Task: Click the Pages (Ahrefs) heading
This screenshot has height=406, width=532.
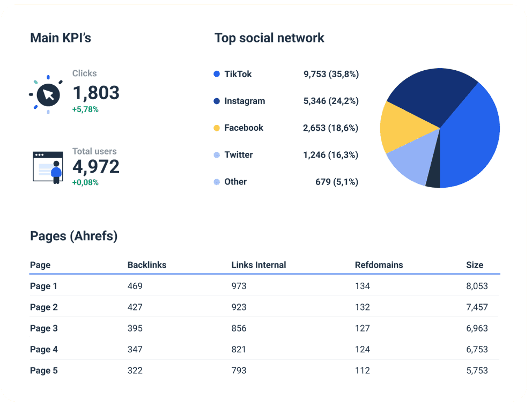Action: [x=74, y=236]
